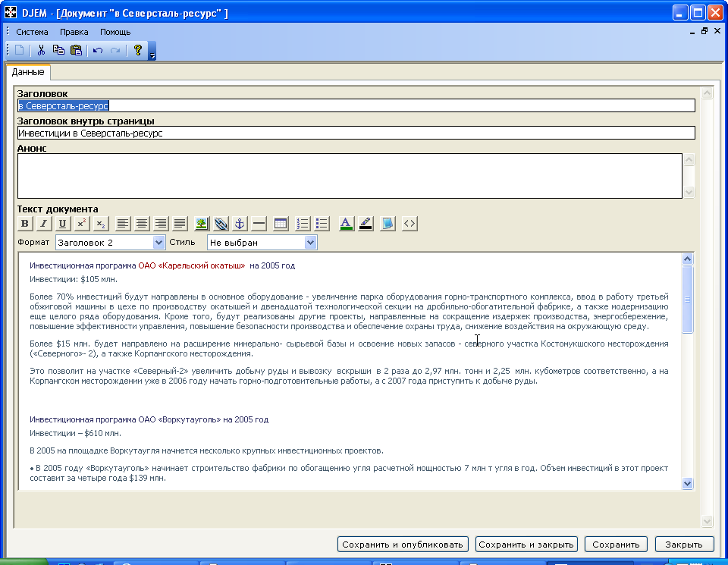Apply superscript formatting
This screenshot has height=565, width=728.
point(81,224)
